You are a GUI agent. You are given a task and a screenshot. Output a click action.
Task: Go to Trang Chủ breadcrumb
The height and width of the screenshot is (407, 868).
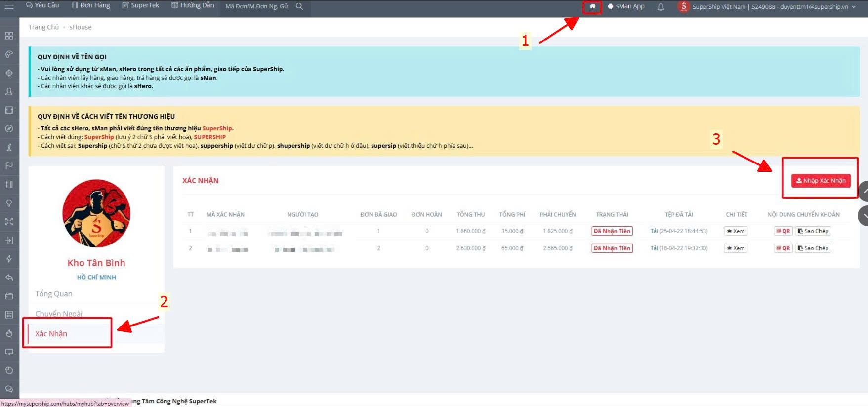[43, 27]
